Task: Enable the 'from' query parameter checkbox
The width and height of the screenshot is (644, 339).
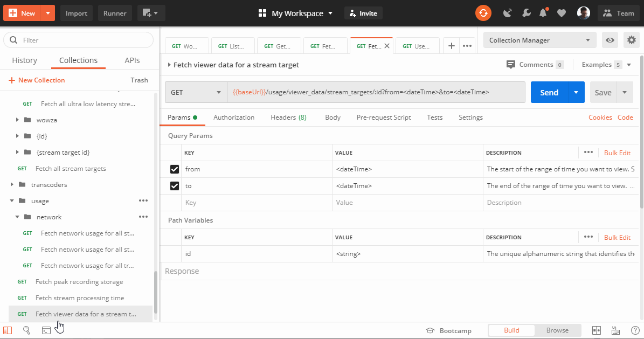Action: [175, 169]
